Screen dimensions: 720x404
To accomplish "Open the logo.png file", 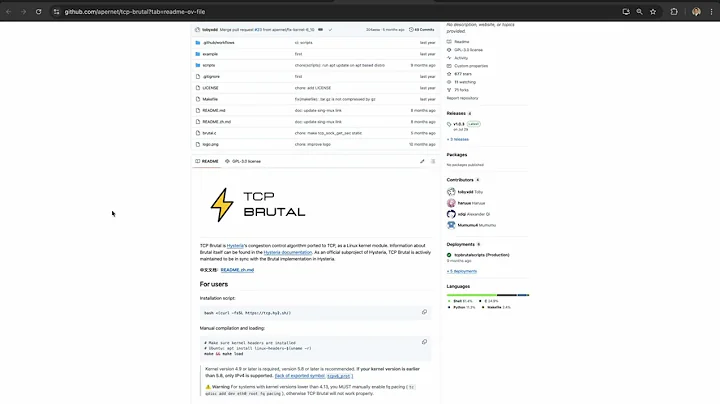I will click(210, 144).
